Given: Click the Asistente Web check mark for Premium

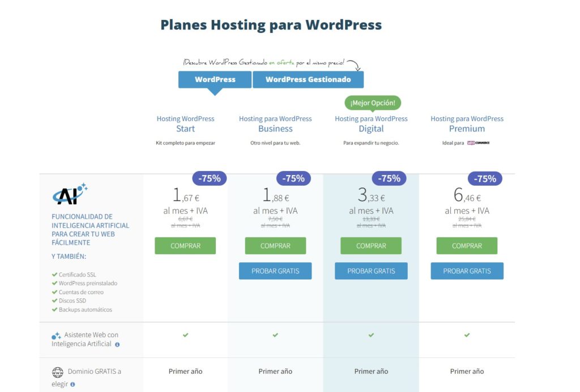Looking at the screenshot, I should pos(467,335).
